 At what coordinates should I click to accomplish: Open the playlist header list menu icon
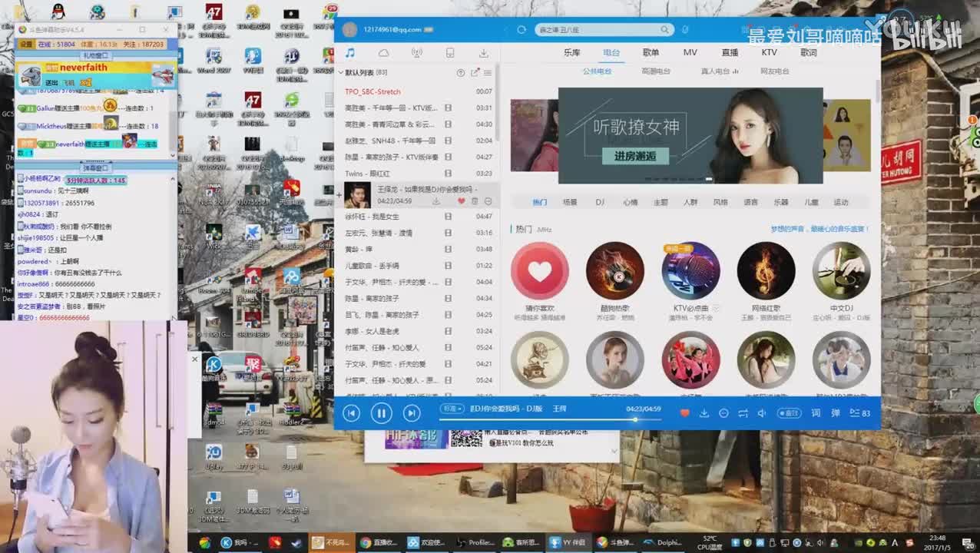click(x=488, y=73)
